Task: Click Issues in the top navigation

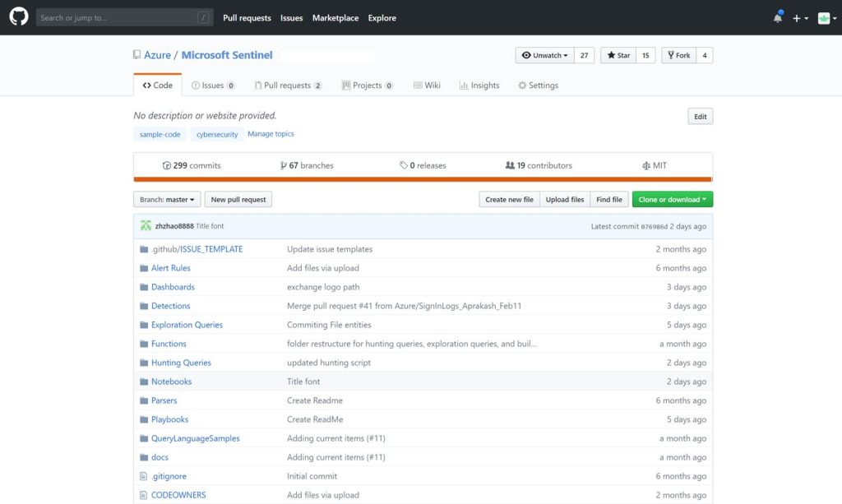Action: pos(292,18)
